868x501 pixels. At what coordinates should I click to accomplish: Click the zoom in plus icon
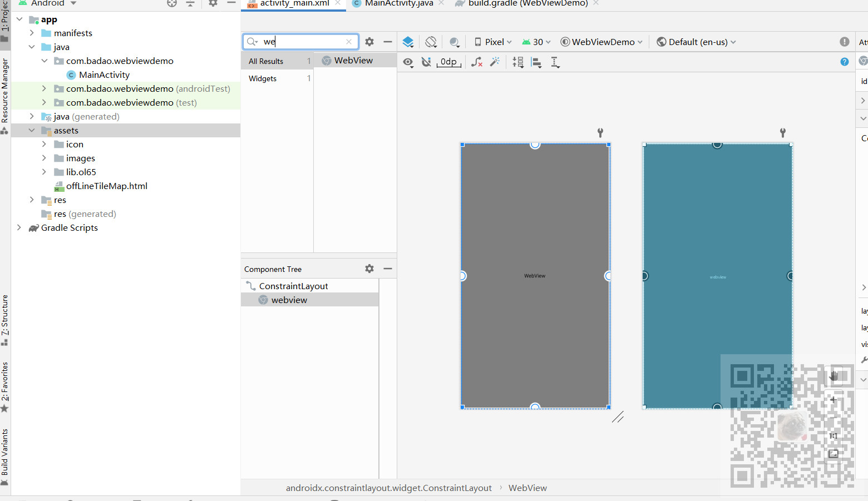click(834, 399)
